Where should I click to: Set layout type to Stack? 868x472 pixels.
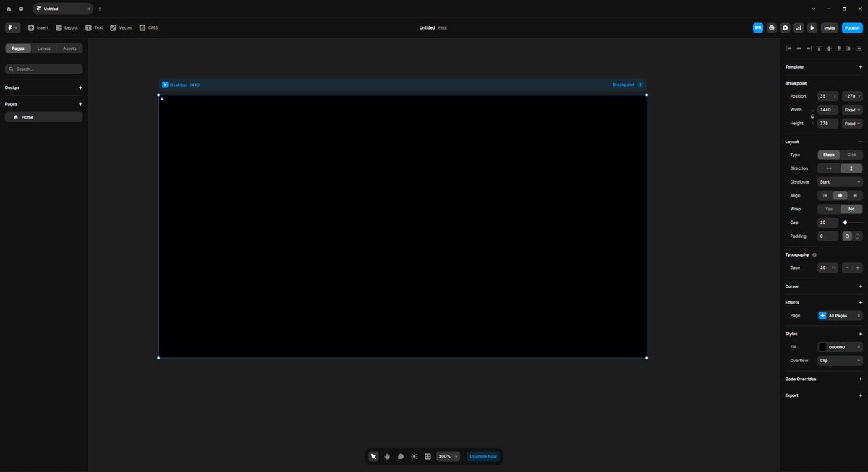click(x=829, y=155)
